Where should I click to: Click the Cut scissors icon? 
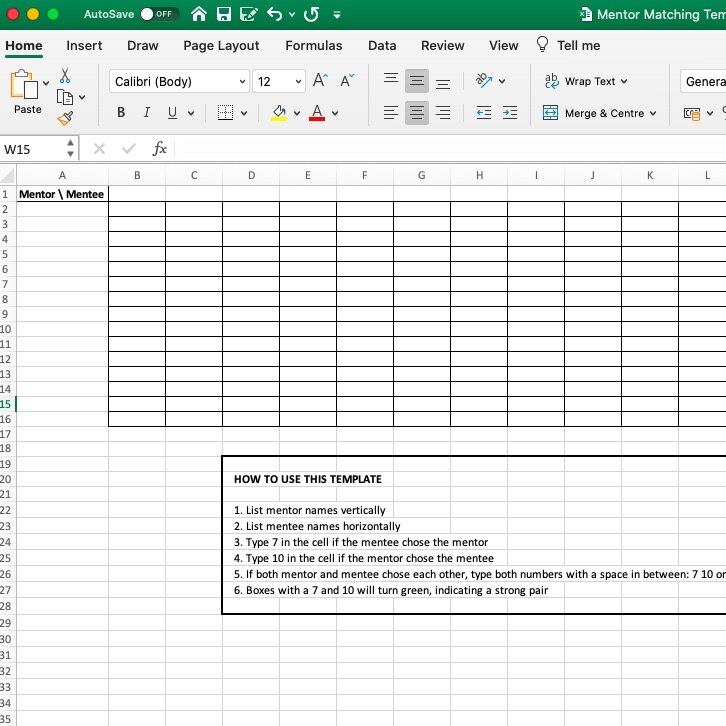tap(65, 76)
